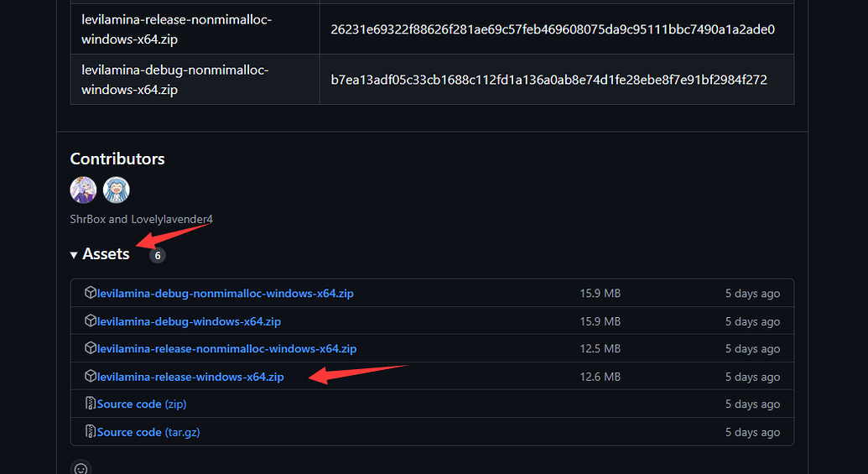Click package icon beside levilamina-debug-nonmimalloc asset
The width and height of the screenshot is (868, 474).
tap(91, 294)
